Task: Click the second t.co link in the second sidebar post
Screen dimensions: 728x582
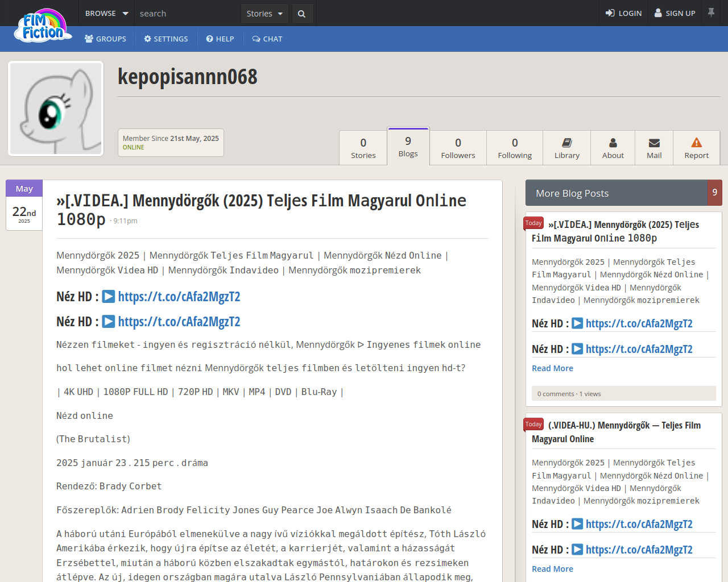Action: [639, 550]
